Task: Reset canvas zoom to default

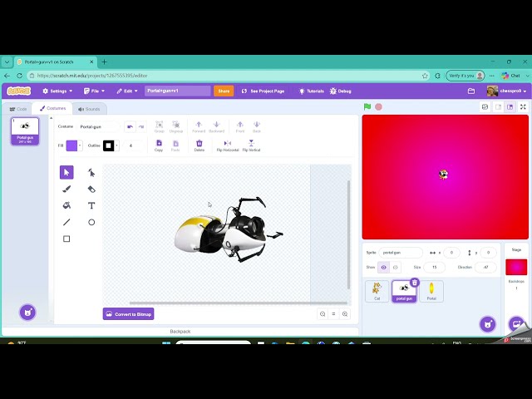Action: pyautogui.click(x=333, y=314)
